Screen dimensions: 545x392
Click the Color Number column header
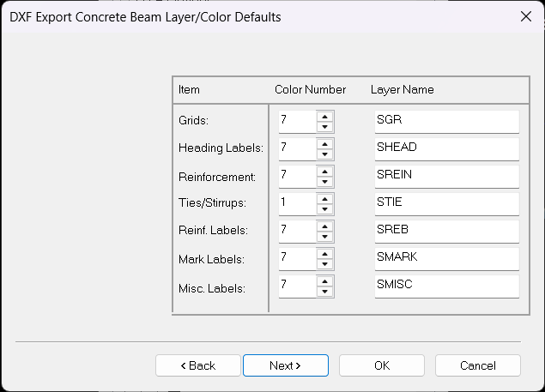(x=310, y=90)
